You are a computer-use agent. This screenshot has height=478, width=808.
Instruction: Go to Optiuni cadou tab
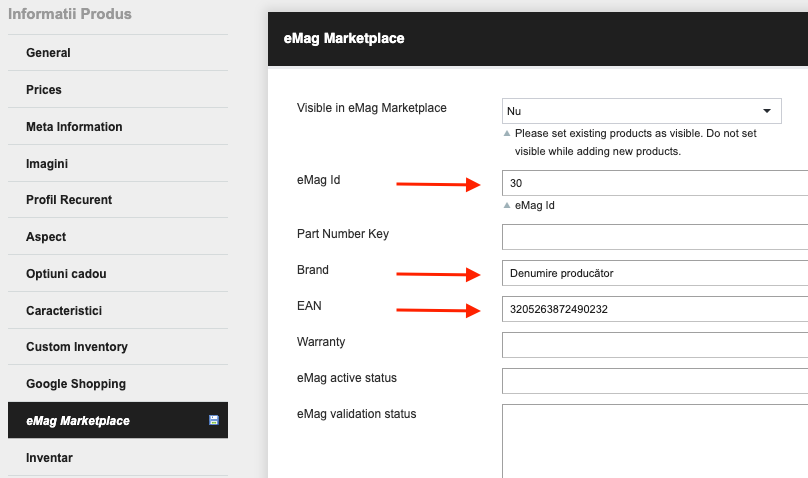coord(117,274)
